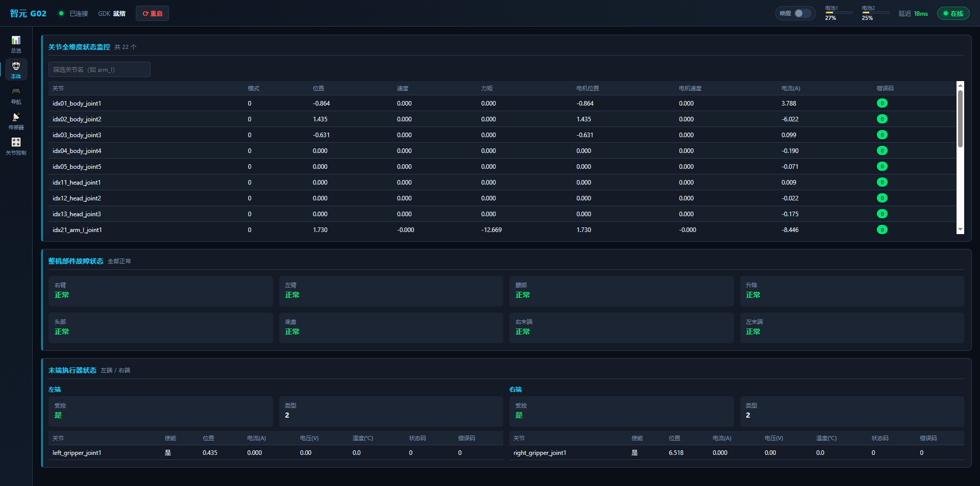
Task: Click the 腰部 waist status card
Action: pyautogui.click(x=622, y=291)
